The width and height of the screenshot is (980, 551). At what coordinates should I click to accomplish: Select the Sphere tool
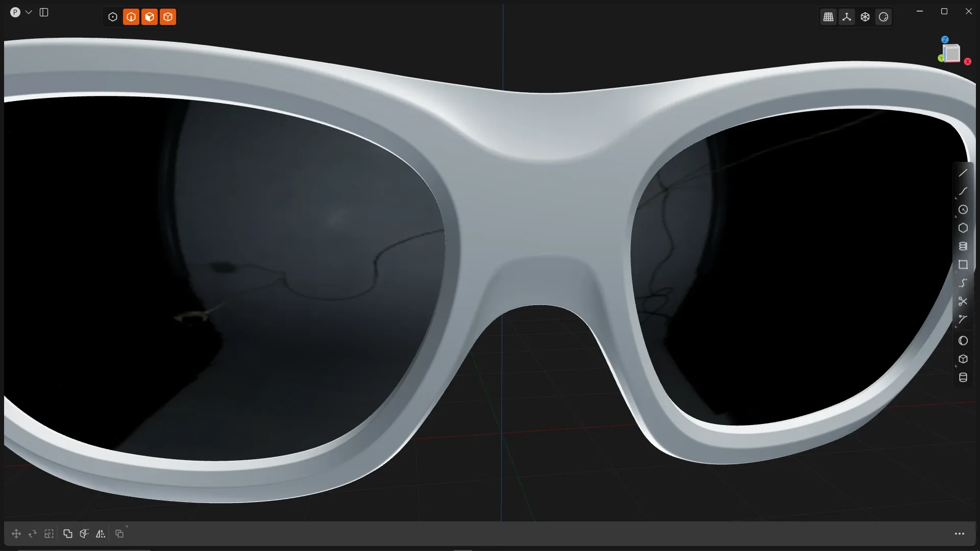(963, 341)
